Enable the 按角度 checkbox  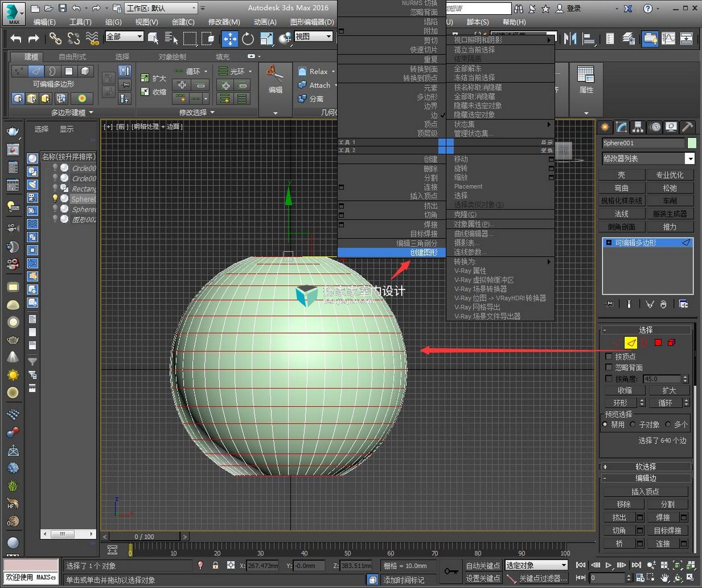609,378
